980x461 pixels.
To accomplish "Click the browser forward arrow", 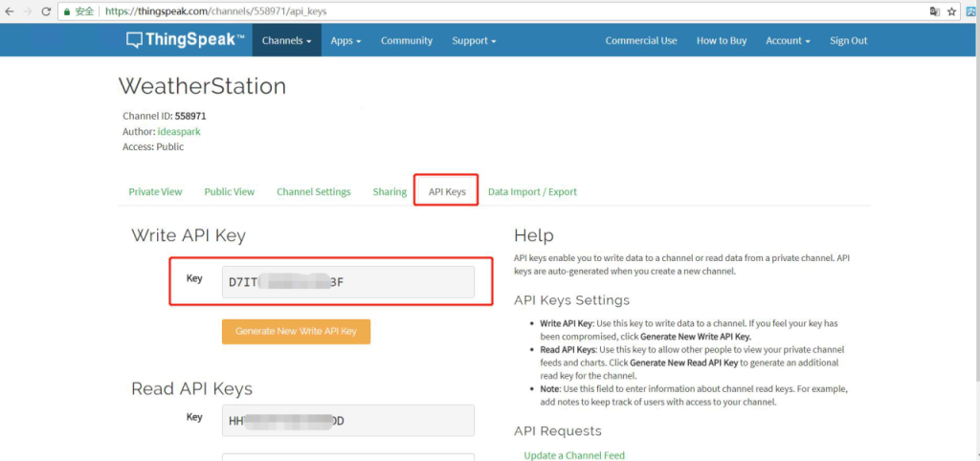I will point(27,11).
